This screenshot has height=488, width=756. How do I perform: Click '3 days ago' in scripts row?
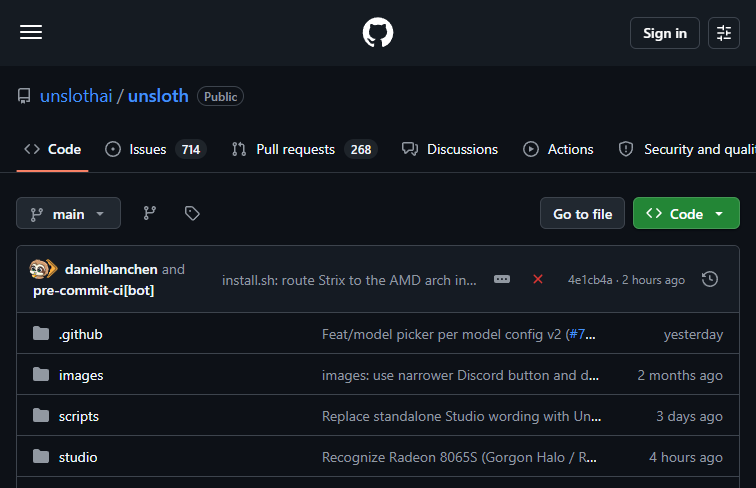(x=689, y=416)
